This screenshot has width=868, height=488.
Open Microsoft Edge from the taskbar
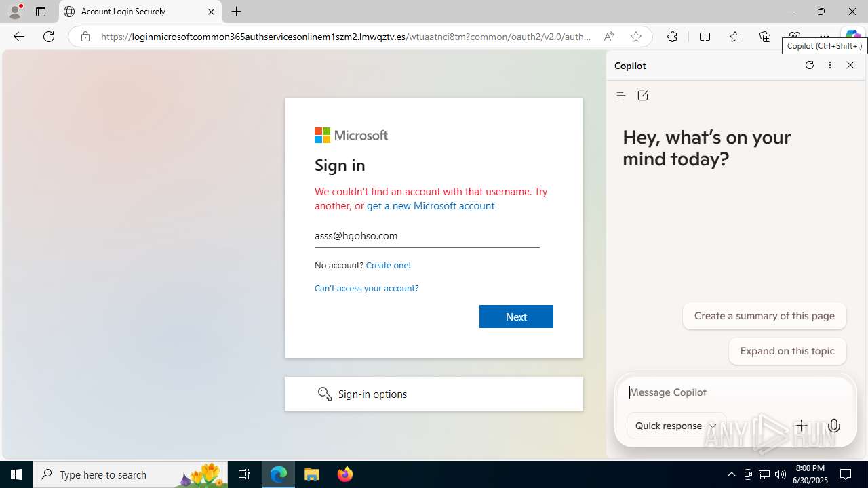tap(279, 474)
